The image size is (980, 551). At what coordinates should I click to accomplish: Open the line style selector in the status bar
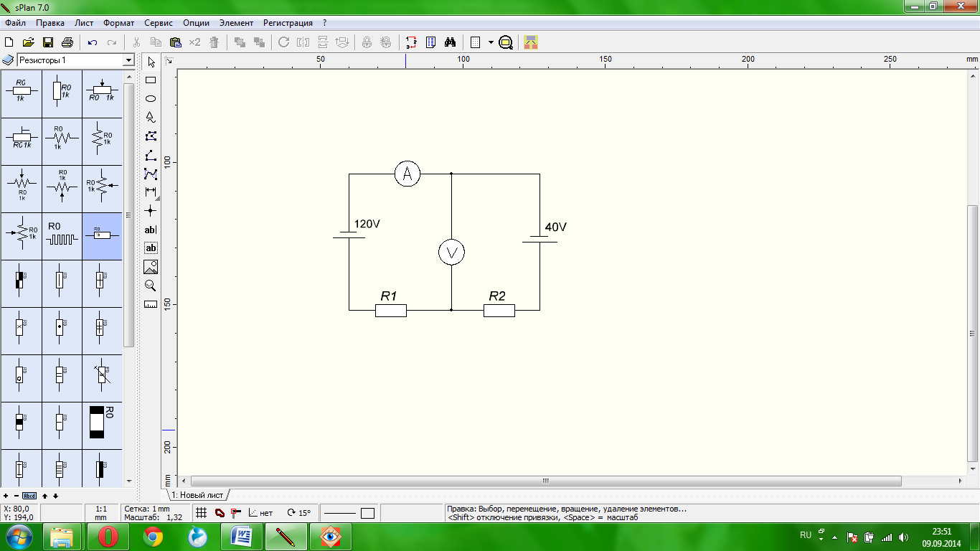340,513
